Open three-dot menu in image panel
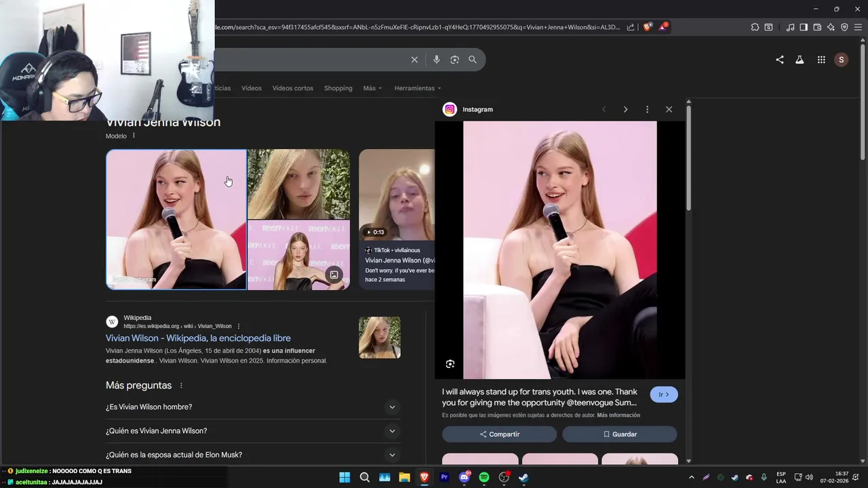Viewport: 868px width, 488px height. 647,109
